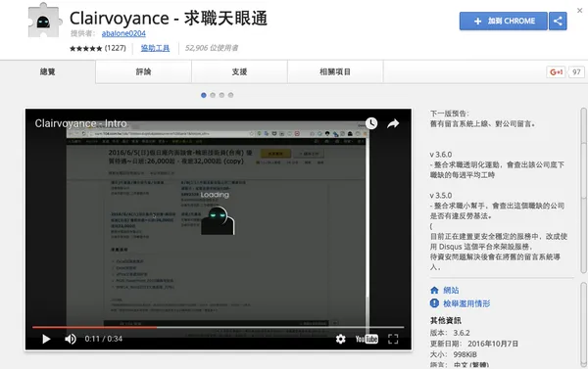This screenshot has width=588, height=369.
Task: Click the Clairvoyance - Intro video title
Action: pos(80,123)
